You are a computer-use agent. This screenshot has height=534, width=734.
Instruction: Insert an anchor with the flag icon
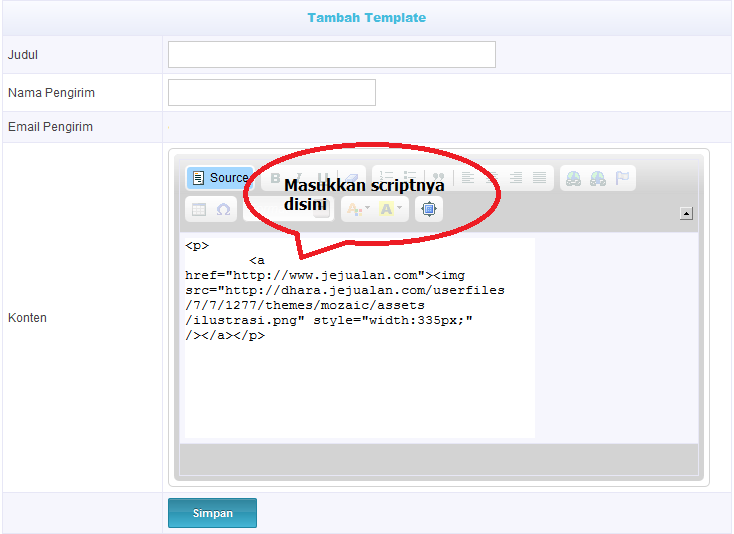click(622, 179)
